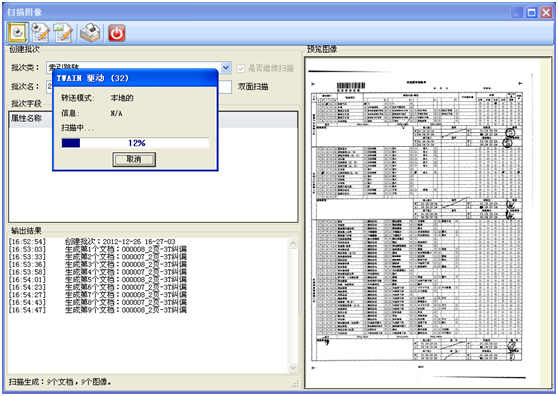Image resolution: width=558 pixels, height=396 pixels.
Task: Select log entry 生成第7个文档
Action: 126,295
